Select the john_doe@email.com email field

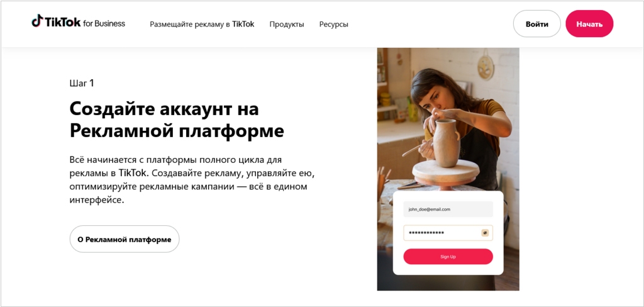(x=448, y=209)
